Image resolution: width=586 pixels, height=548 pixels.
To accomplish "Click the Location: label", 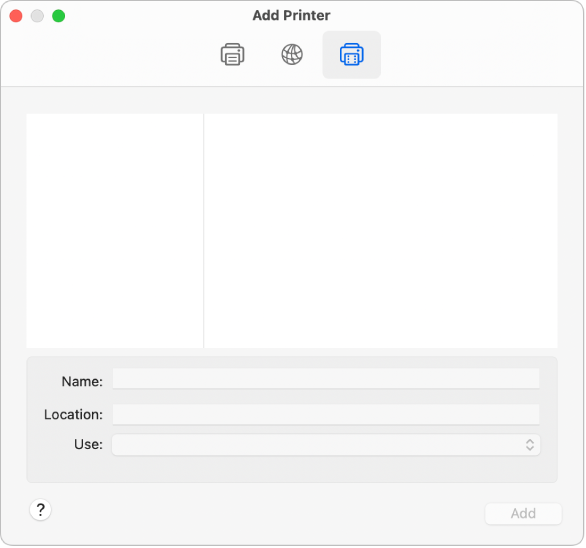I will [x=73, y=414].
